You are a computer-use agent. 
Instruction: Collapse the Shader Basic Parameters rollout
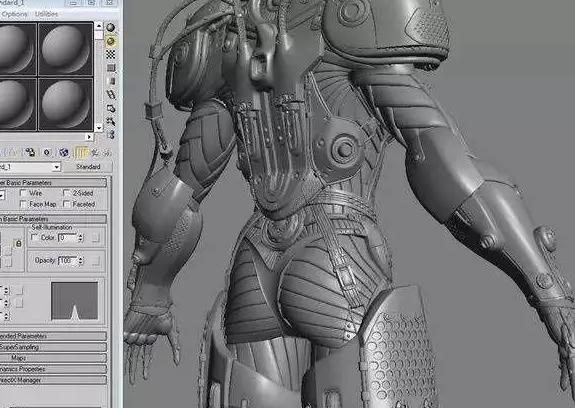click(53, 183)
